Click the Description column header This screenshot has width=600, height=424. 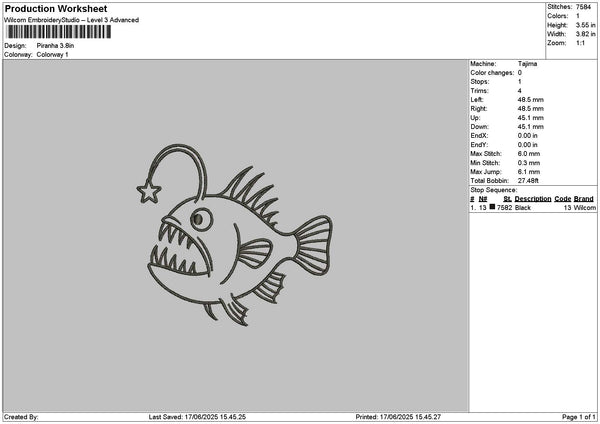click(533, 199)
